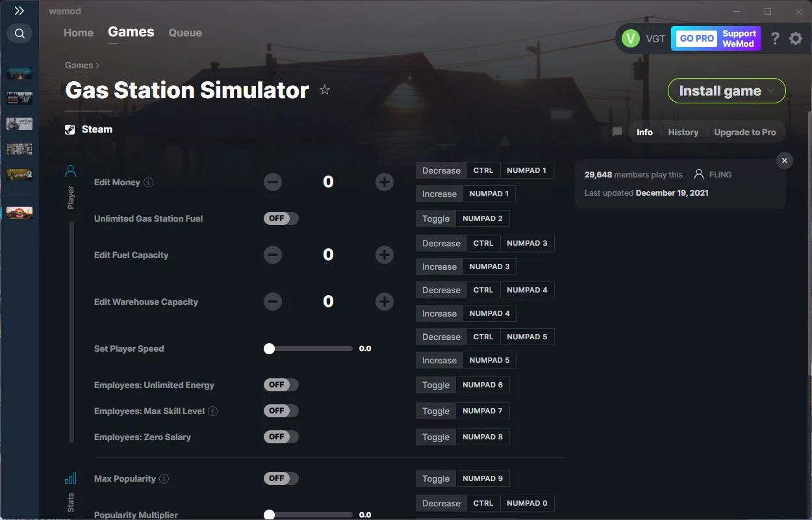Enable the Employees: Zero Salary switch

(x=281, y=437)
